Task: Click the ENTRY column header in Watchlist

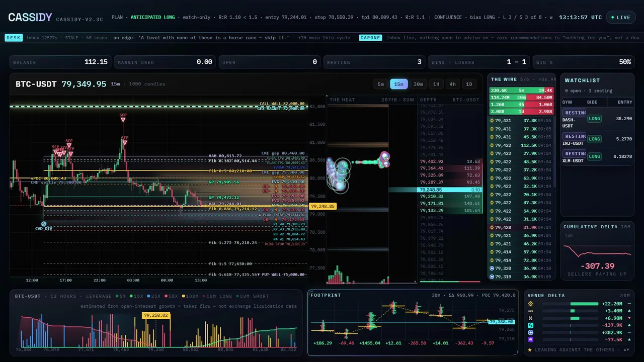Action: coord(624,102)
